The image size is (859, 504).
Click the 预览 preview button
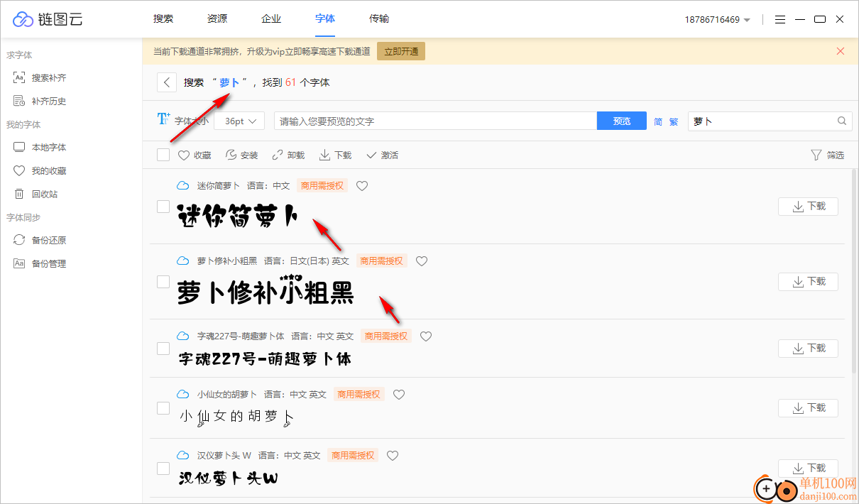pos(621,121)
